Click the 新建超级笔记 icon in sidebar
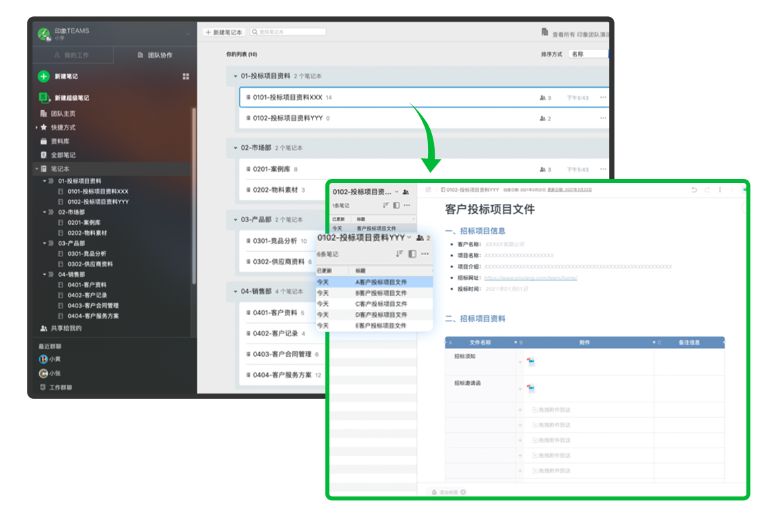 click(44, 97)
